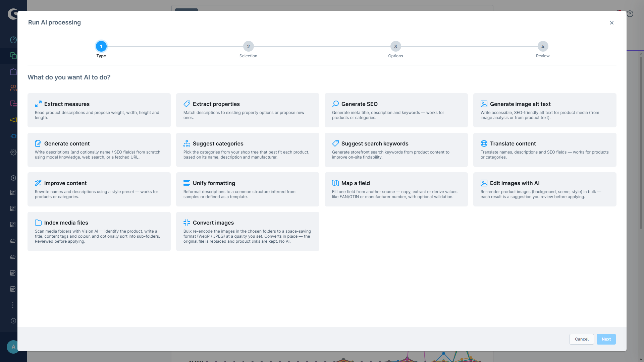Click the 'What do you want AI to do?' heading

69,77
